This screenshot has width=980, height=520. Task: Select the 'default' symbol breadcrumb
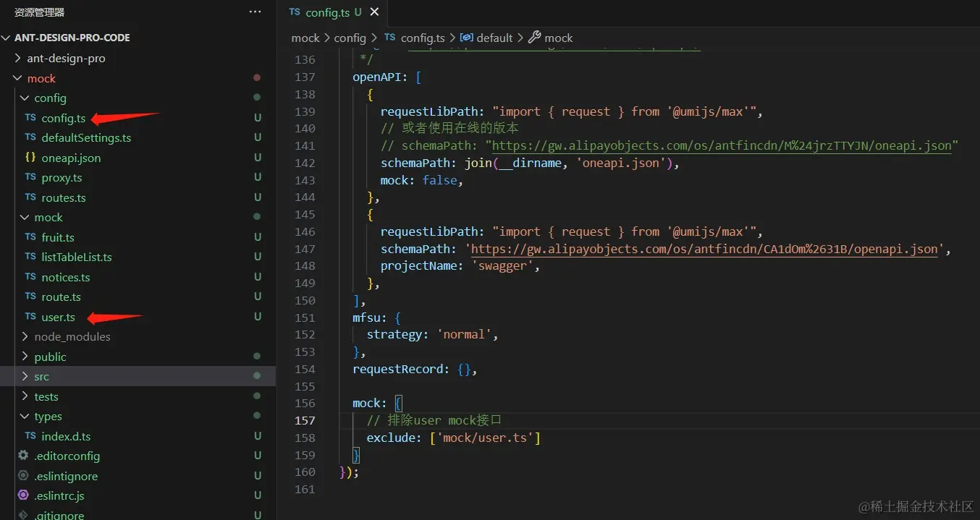pyautogui.click(x=494, y=38)
